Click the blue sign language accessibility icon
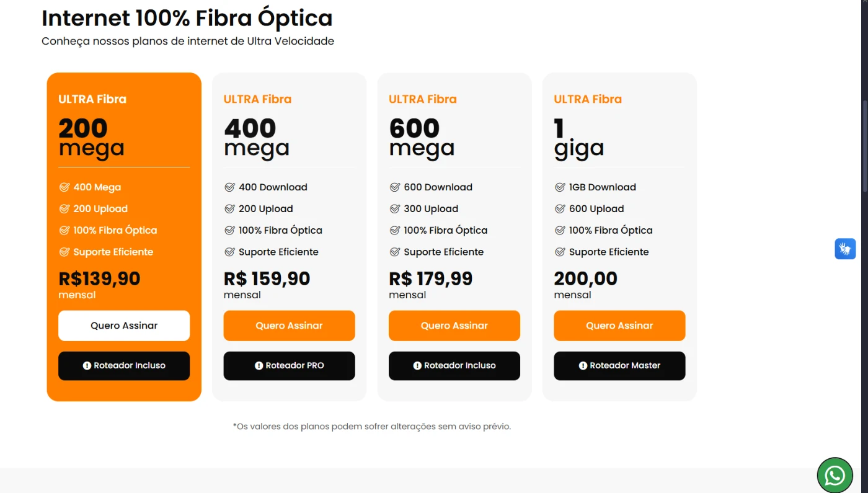This screenshot has width=868, height=493. (845, 249)
